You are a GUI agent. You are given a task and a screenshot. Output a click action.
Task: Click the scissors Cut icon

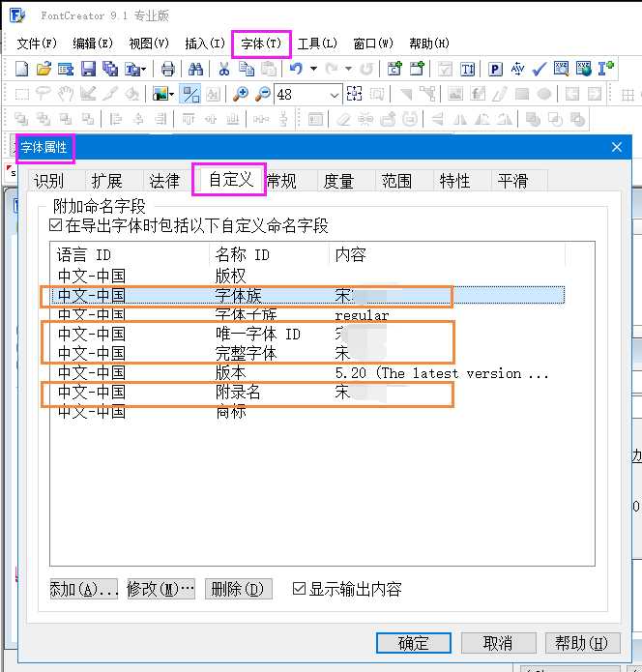click(223, 69)
